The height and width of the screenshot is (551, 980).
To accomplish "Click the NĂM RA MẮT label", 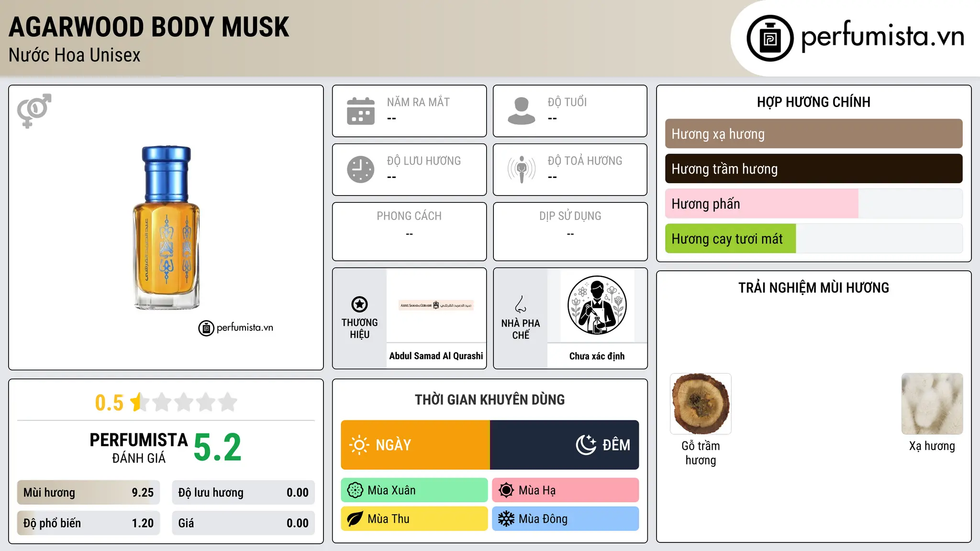I will click(418, 102).
